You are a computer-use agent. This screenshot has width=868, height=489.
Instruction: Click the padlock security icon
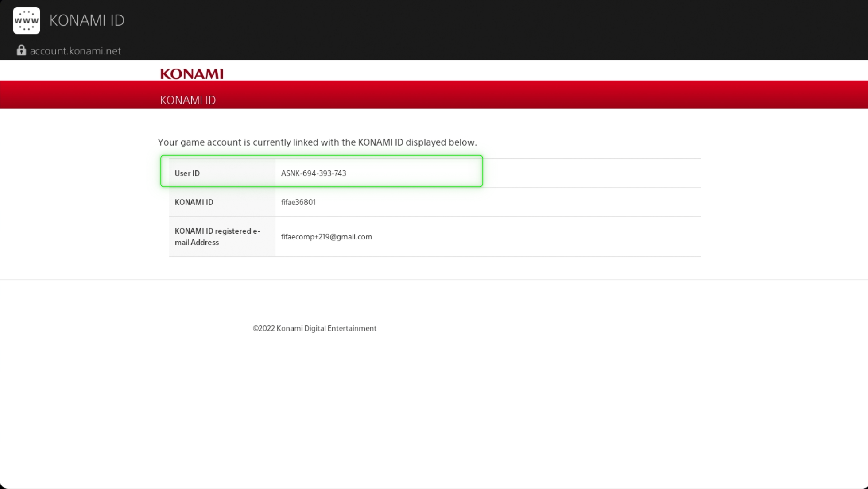coord(20,50)
